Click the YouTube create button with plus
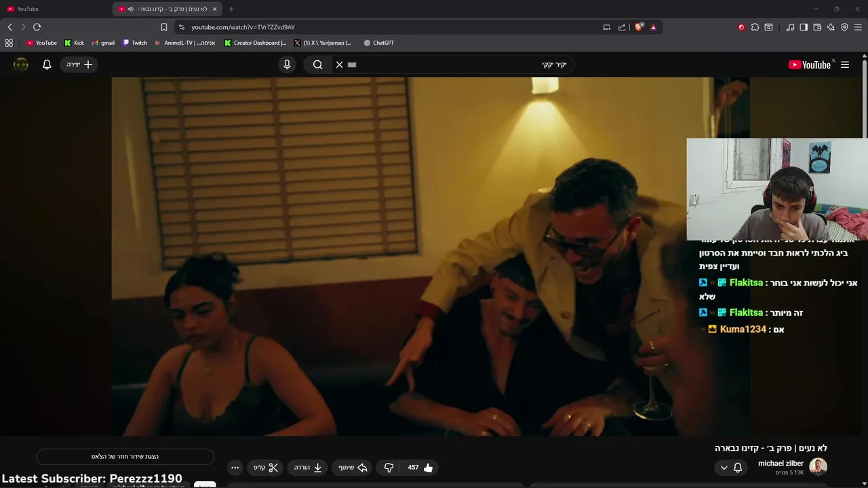The height and width of the screenshot is (488, 868). click(79, 64)
